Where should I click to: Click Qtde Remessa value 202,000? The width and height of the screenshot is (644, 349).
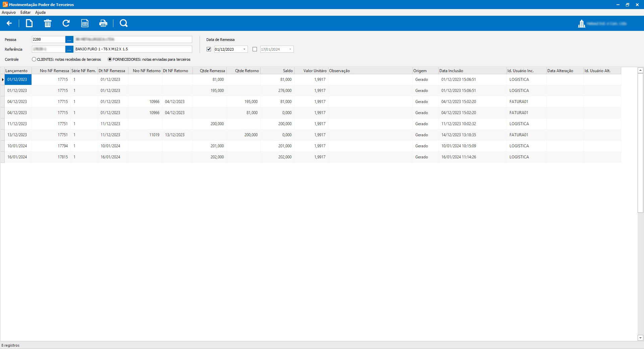[x=210, y=157]
